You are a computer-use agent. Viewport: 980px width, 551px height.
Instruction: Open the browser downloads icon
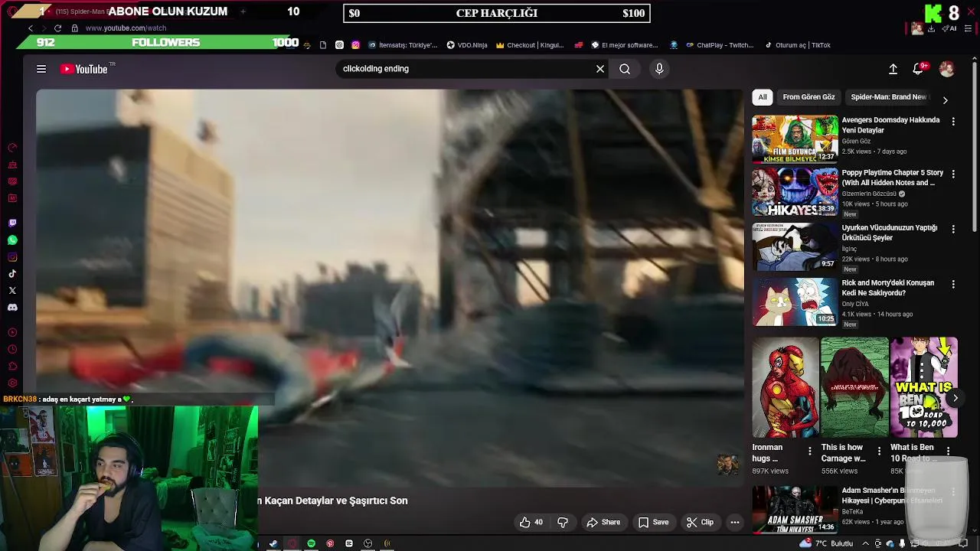(931, 28)
